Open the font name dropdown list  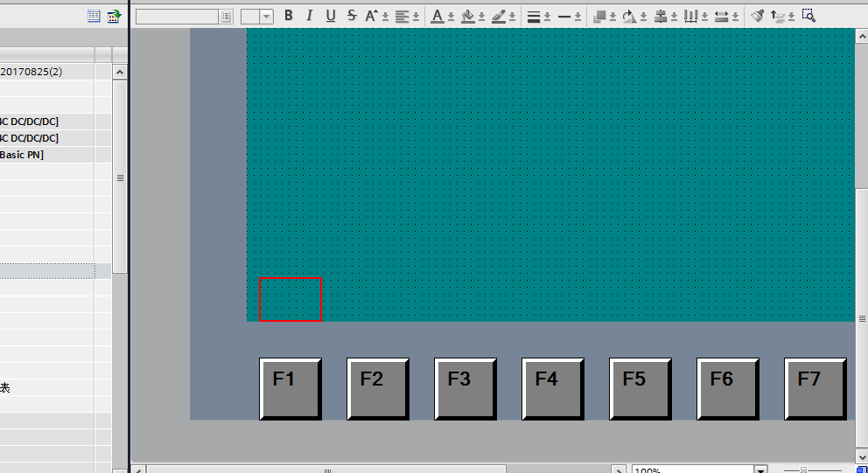[227, 17]
